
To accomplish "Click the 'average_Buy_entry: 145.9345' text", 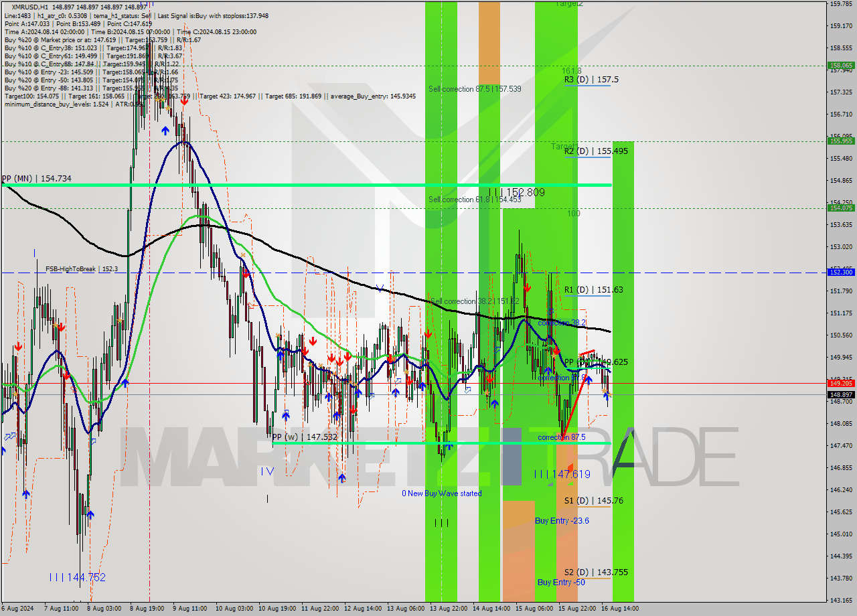I will click(372, 96).
